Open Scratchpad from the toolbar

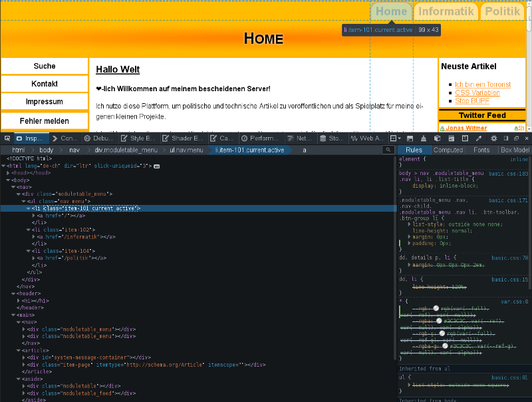451,138
